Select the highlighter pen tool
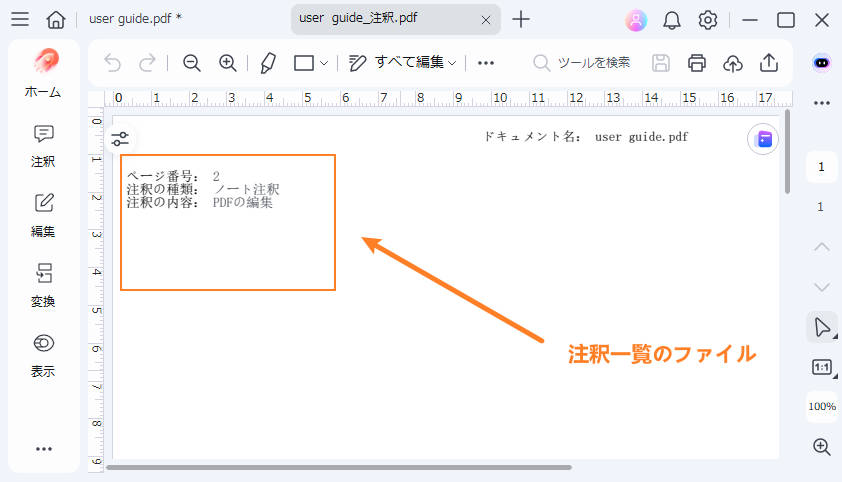 tap(268, 63)
